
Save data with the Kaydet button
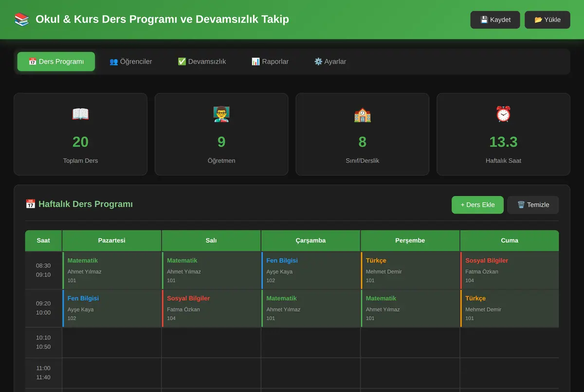[495, 20]
